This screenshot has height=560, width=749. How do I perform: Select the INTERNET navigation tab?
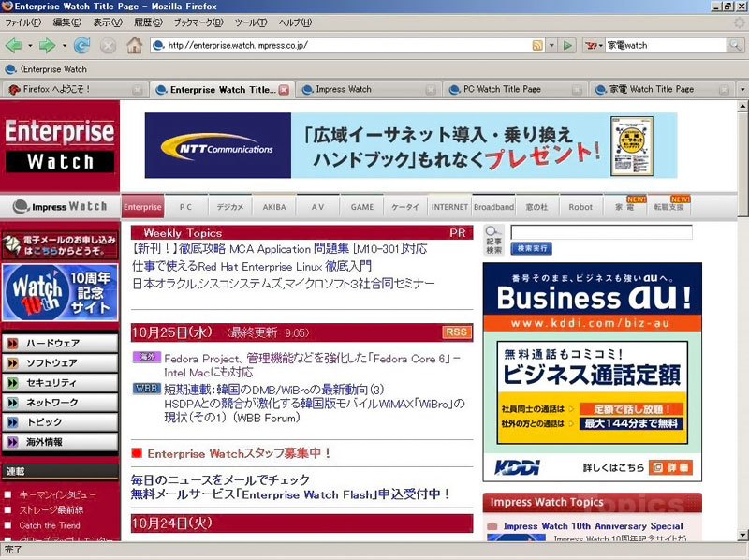[449, 207]
